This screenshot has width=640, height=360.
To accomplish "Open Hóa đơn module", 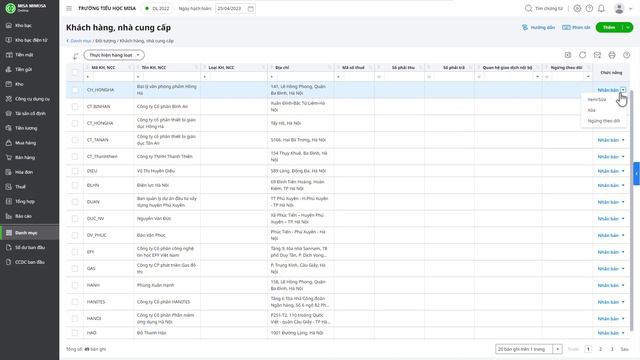I will [24, 172].
